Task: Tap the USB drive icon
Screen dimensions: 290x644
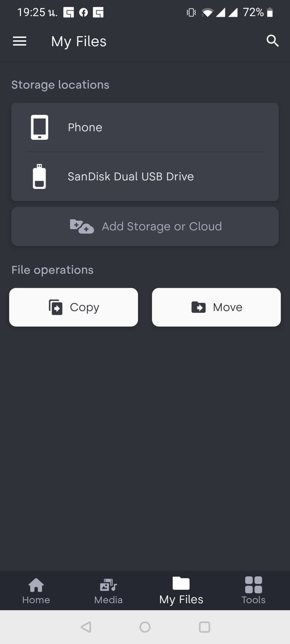Action: point(39,176)
